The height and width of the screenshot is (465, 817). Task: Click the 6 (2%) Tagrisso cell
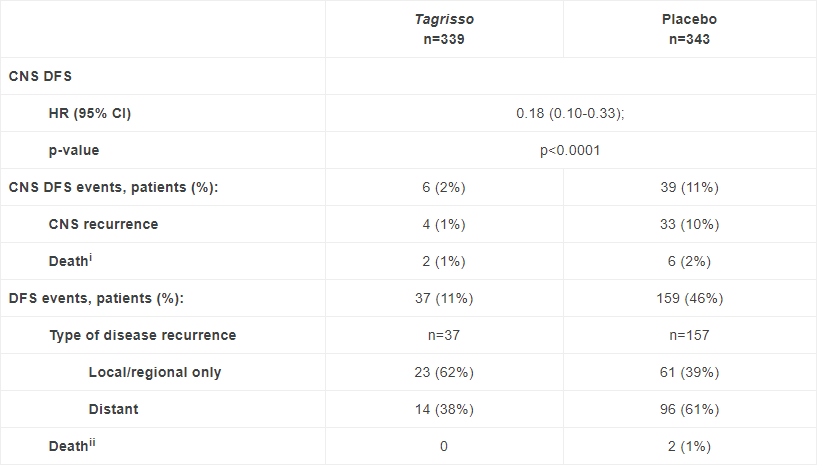tap(444, 187)
